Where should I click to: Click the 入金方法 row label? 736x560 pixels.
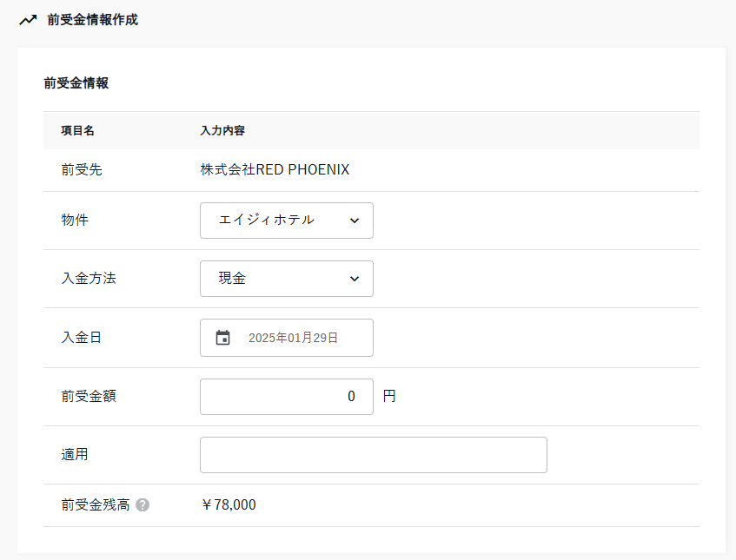tap(88, 279)
